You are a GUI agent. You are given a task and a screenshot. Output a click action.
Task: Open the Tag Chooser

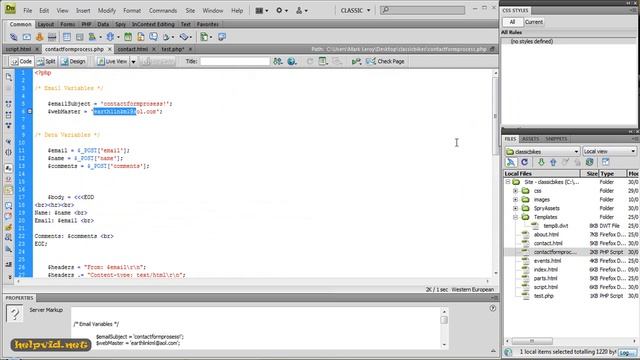(222, 37)
